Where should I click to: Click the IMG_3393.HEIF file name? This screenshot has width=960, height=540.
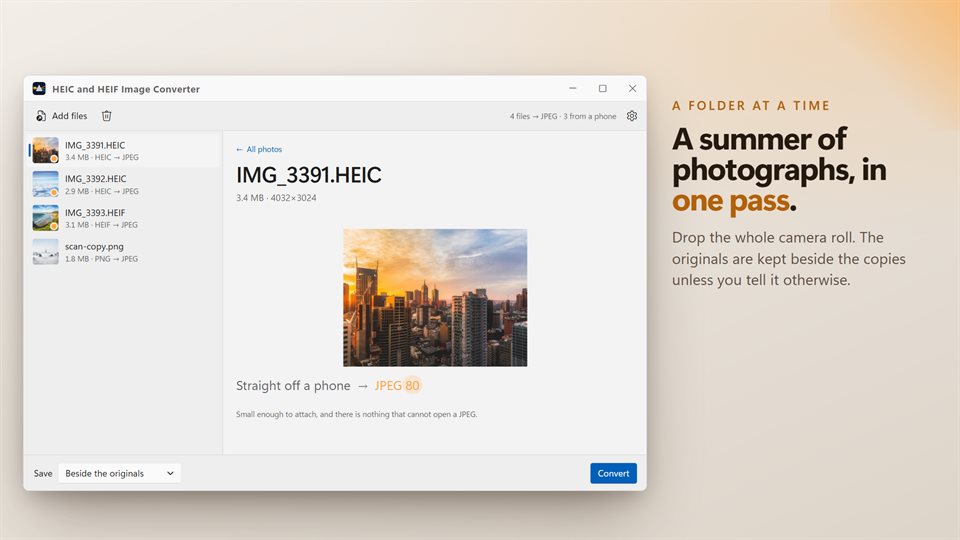pyautogui.click(x=95, y=212)
